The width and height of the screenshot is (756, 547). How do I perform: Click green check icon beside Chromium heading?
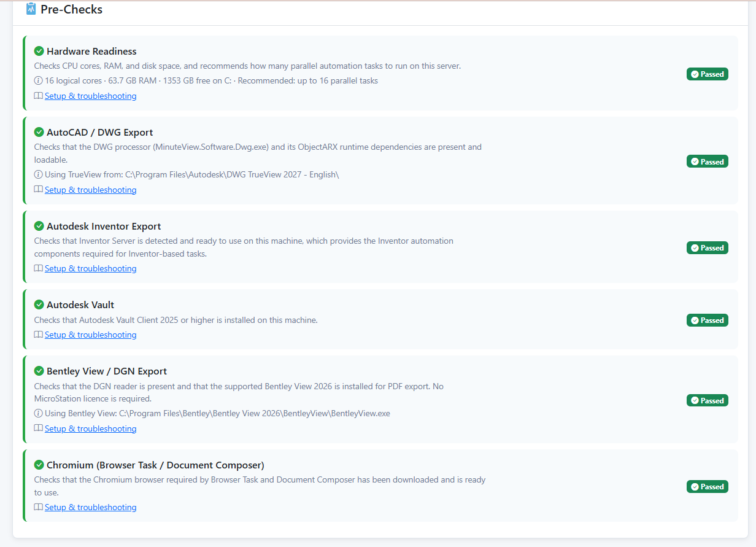39,465
